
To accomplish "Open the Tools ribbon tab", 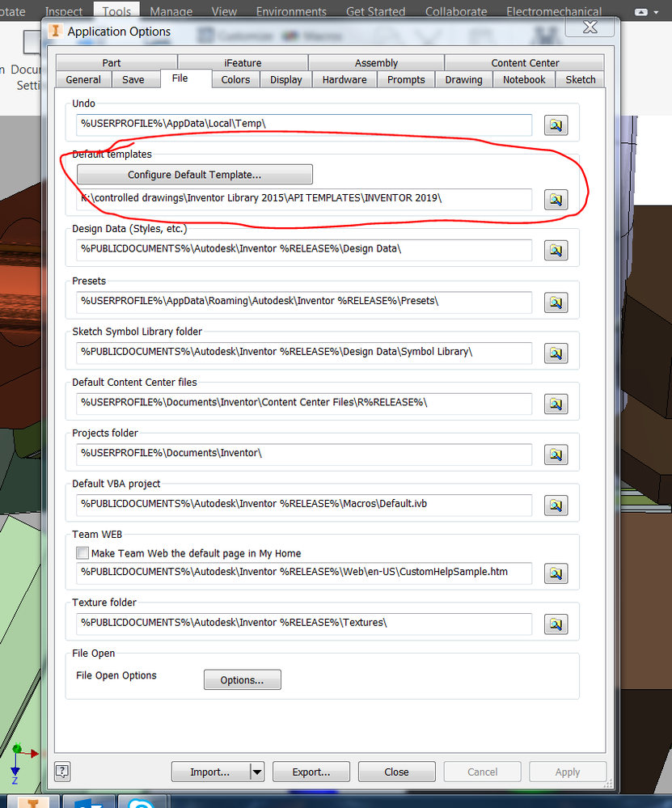I will point(116,11).
